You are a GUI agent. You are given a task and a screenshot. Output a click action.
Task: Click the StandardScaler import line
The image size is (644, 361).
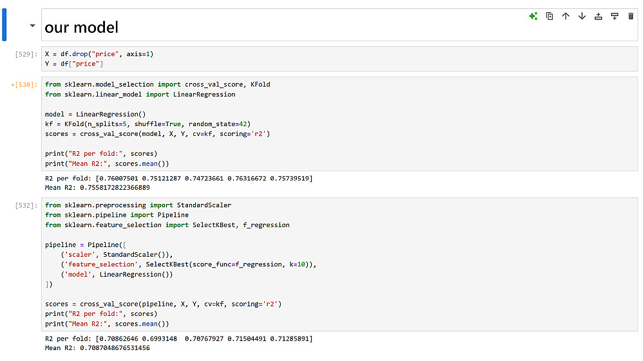(138, 205)
